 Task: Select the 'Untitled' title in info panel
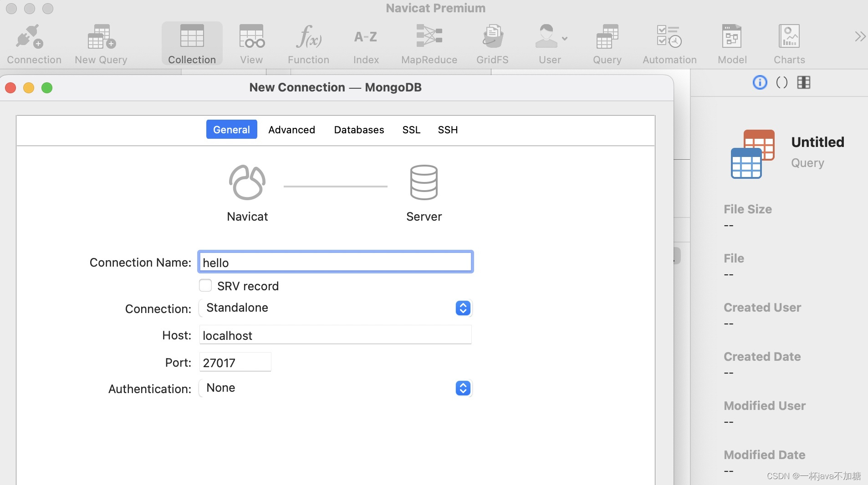pos(817,142)
